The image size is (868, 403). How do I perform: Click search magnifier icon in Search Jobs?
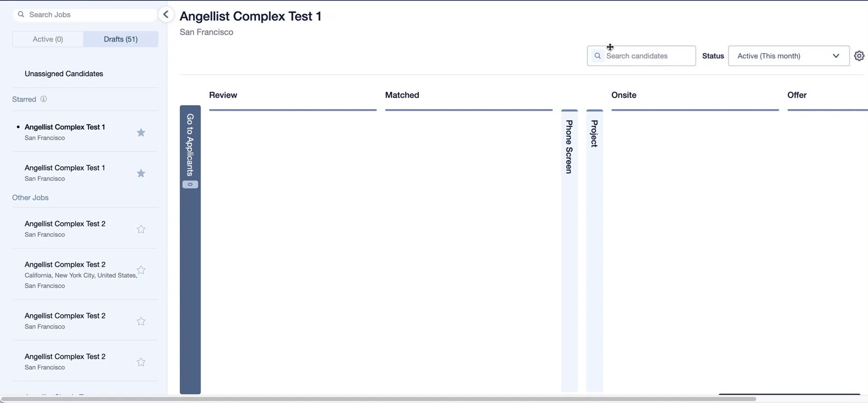(x=21, y=15)
